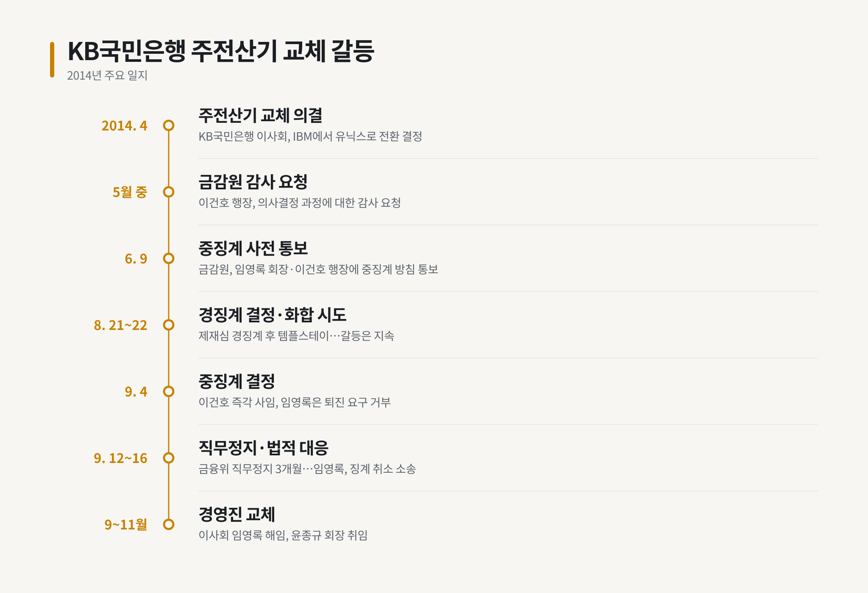
Task: Select the heading 직무정지·법적 대응
Action: [x=264, y=448]
